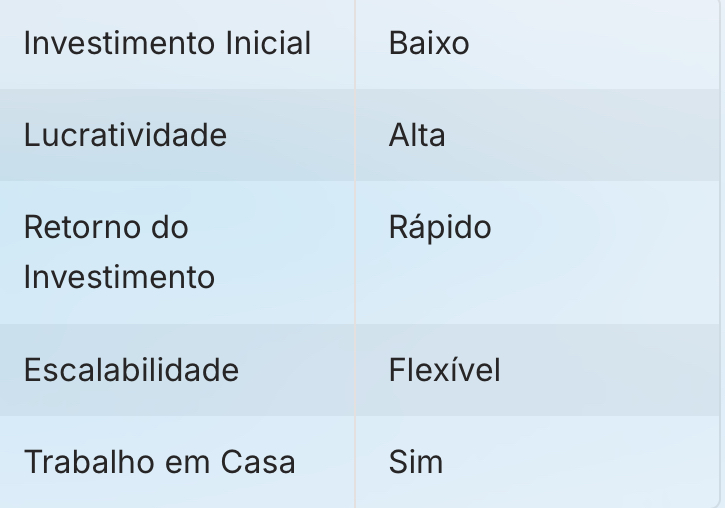Image resolution: width=725 pixels, height=508 pixels.
Task: Click the "Retorno do Investimento" label cell
Action: 119,252
